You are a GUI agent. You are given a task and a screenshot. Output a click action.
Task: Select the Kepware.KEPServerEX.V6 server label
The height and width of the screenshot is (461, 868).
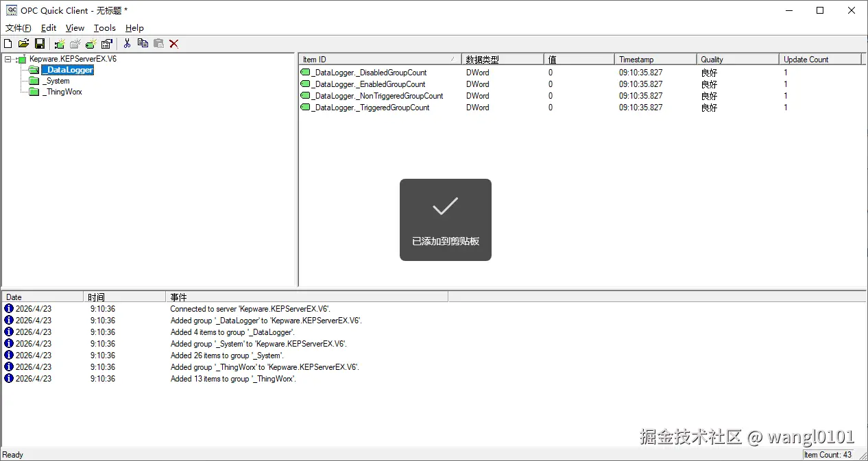coord(73,60)
